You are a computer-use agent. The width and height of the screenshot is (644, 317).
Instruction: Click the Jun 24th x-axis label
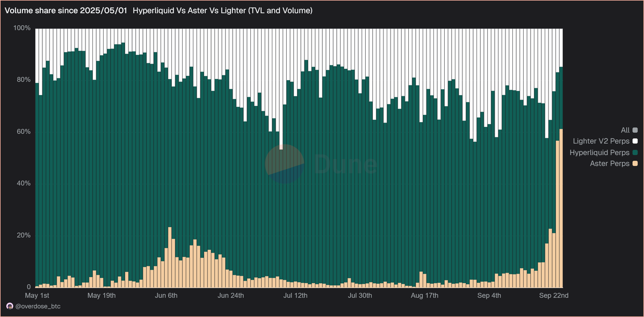click(x=231, y=296)
